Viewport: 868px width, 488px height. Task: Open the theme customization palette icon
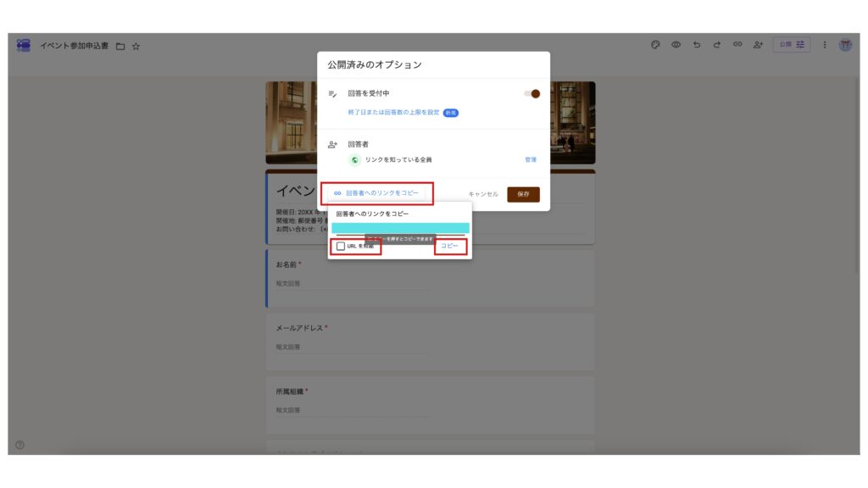655,45
